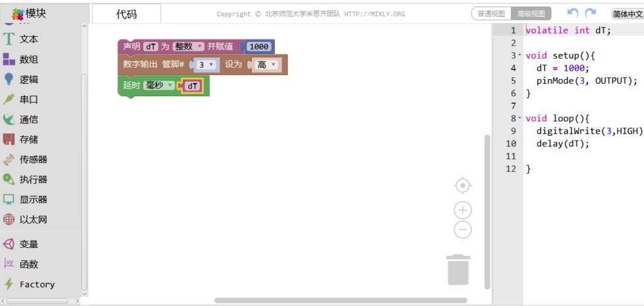Select the 延时 delay block

pyautogui.click(x=132, y=86)
